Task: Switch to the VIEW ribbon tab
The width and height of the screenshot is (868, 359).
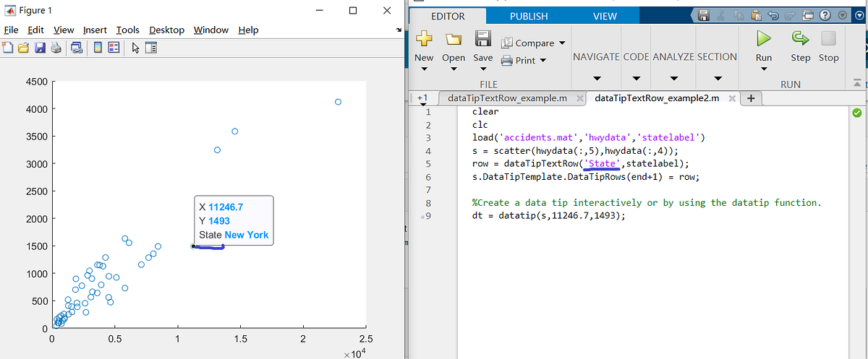Action: point(605,16)
